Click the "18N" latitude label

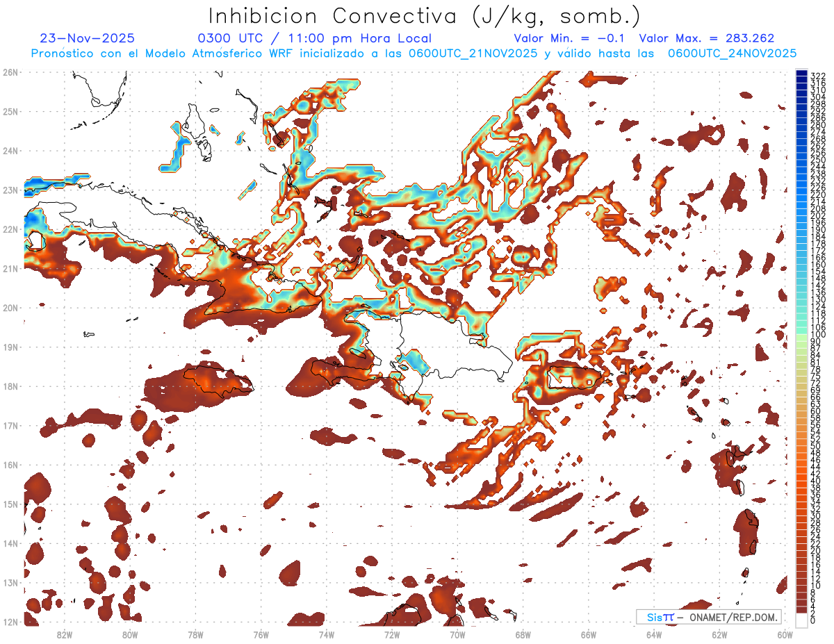click(10, 386)
